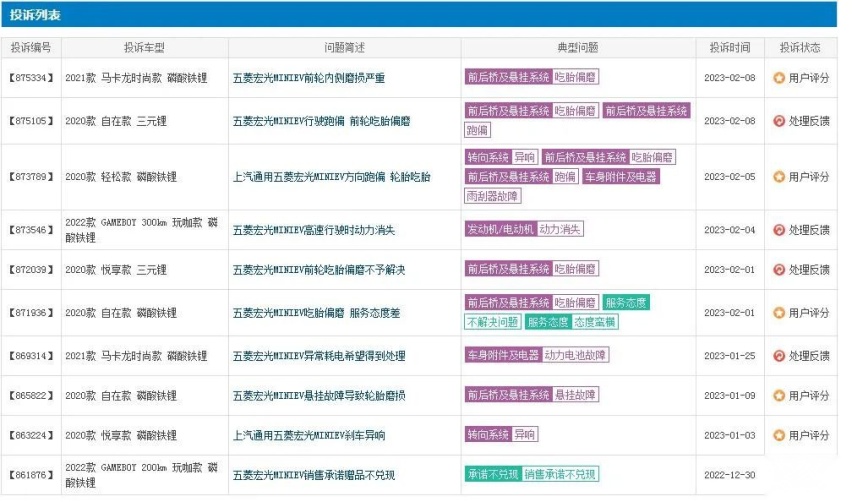
Task: Click the 用户评分 icon in row 873789
Action: (779, 177)
